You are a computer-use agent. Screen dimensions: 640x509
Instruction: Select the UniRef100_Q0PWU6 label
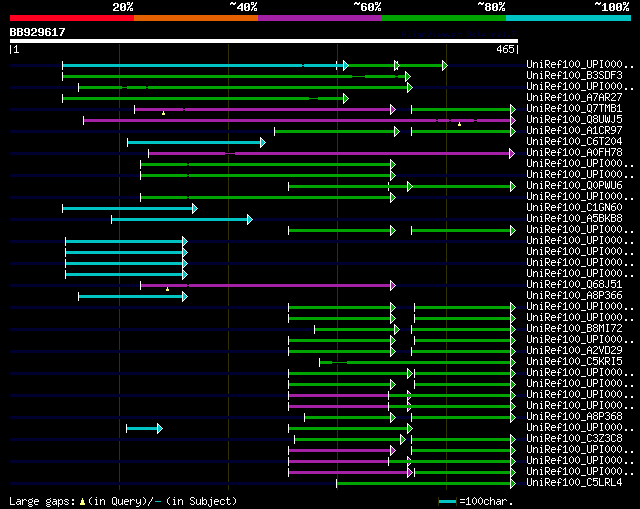[574, 186]
